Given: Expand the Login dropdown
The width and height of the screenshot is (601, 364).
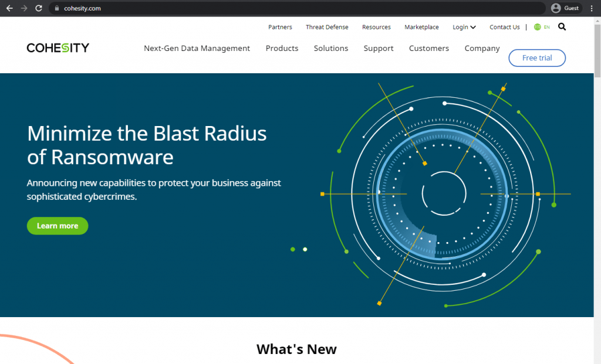Looking at the screenshot, I should [464, 27].
